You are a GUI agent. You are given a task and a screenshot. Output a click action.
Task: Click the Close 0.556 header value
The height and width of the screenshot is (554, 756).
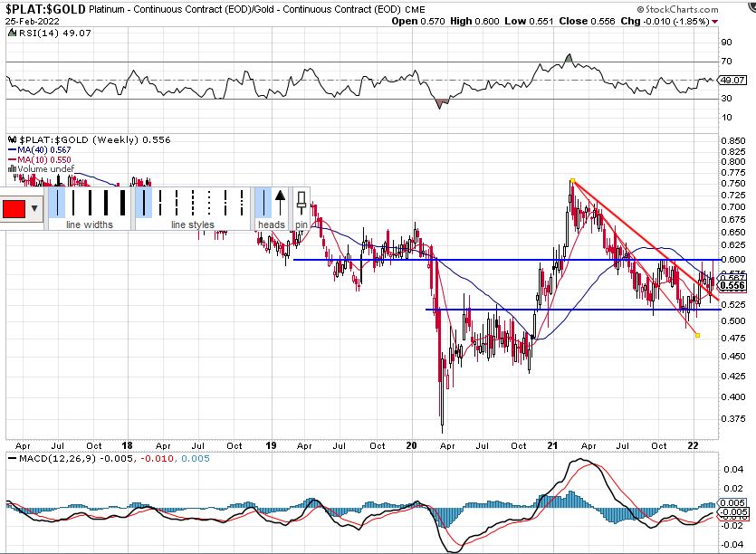587,21
